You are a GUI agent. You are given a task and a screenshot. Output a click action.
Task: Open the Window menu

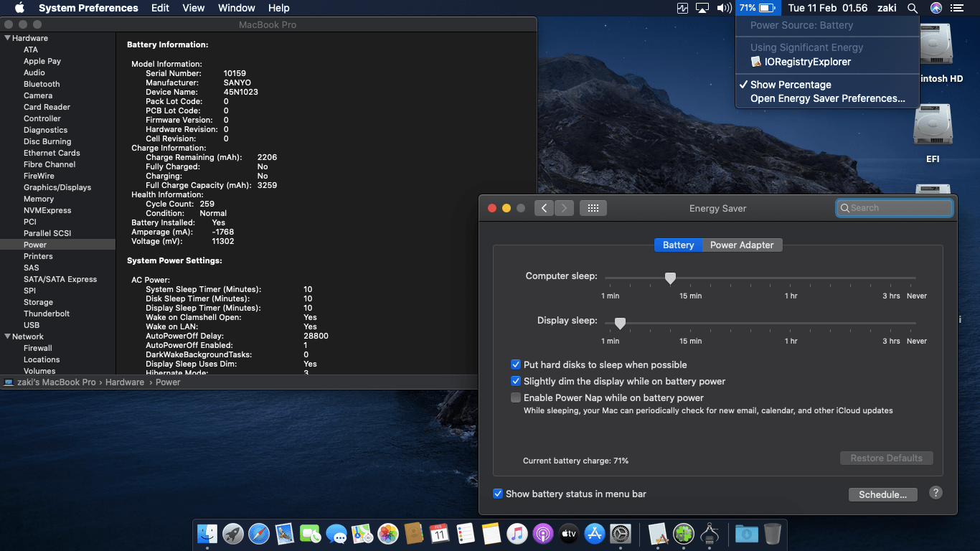click(236, 8)
